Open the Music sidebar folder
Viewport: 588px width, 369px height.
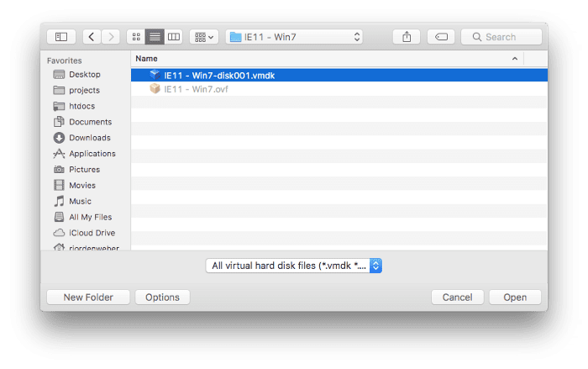coord(80,202)
